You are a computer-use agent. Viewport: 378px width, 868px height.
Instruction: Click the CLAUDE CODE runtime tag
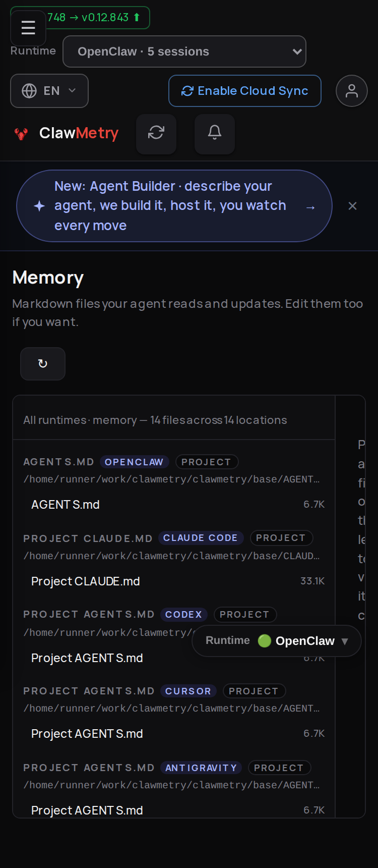[201, 538]
